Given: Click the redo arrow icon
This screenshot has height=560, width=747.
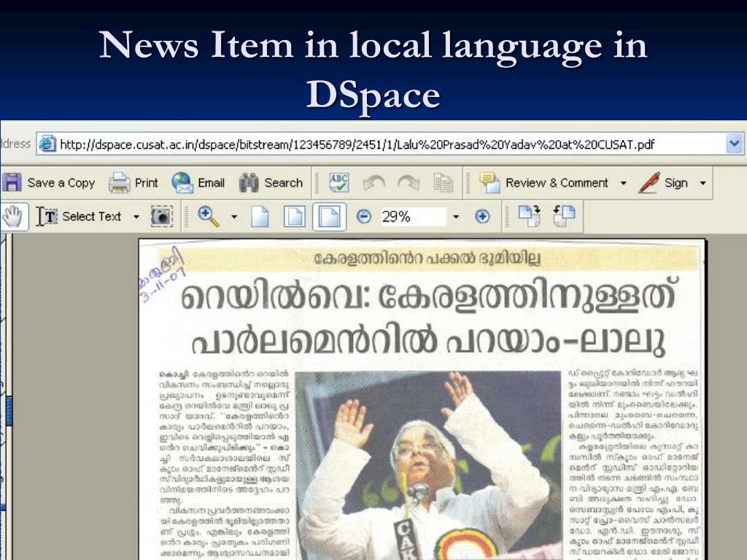Looking at the screenshot, I should tap(409, 183).
